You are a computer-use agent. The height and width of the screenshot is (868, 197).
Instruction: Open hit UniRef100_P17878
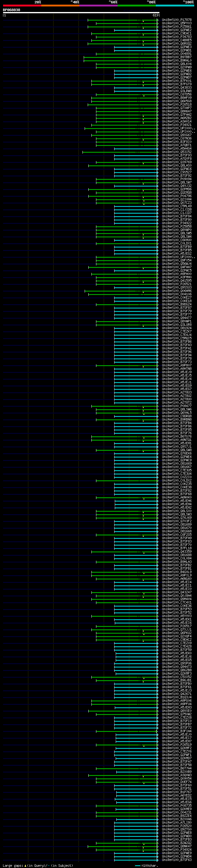[x=177, y=20]
